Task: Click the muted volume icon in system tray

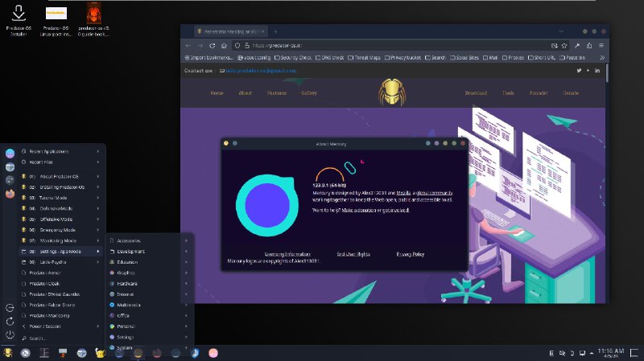Action: pos(562,353)
